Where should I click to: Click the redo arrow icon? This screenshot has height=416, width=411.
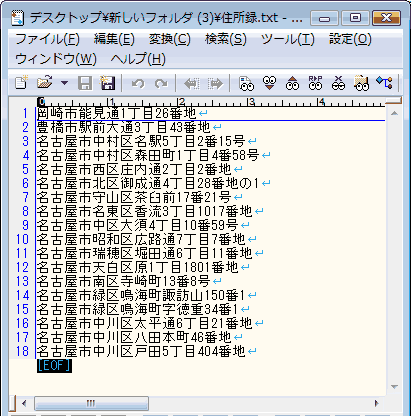pyautogui.click(x=161, y=83)
